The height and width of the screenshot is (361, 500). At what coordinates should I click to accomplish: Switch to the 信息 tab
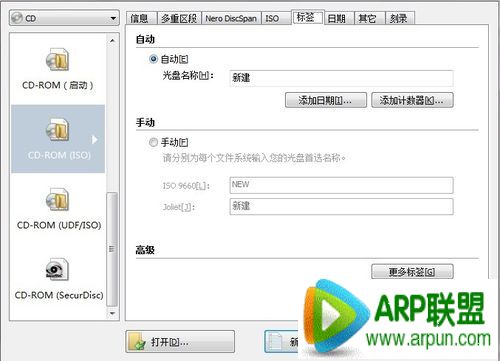pos(140,18)
